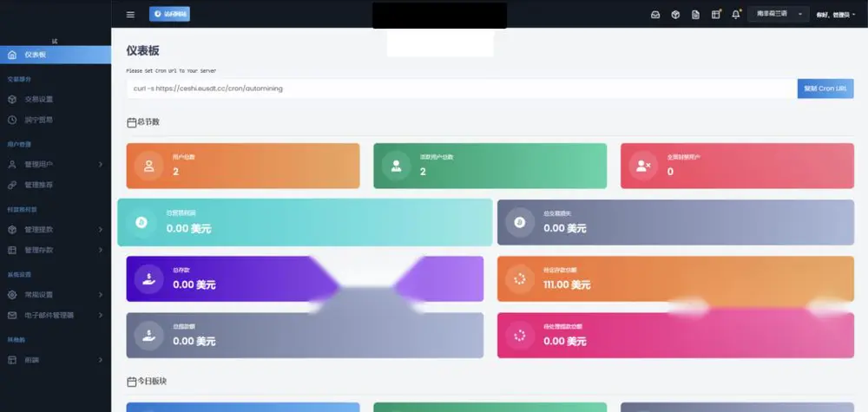Open the document file icon in top bar
The width and height of the screenshot is (868, 412).
[696, 15]
